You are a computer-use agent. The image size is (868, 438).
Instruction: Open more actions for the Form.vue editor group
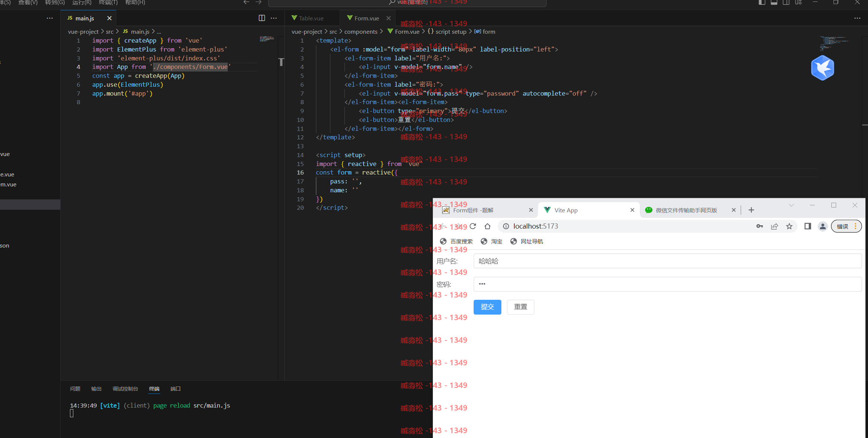[857, 18]
